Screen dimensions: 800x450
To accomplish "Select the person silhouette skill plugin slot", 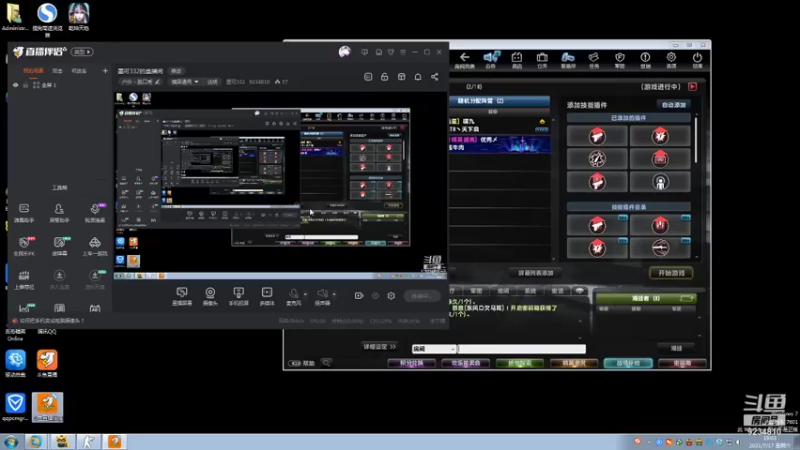I will [660, 182].
